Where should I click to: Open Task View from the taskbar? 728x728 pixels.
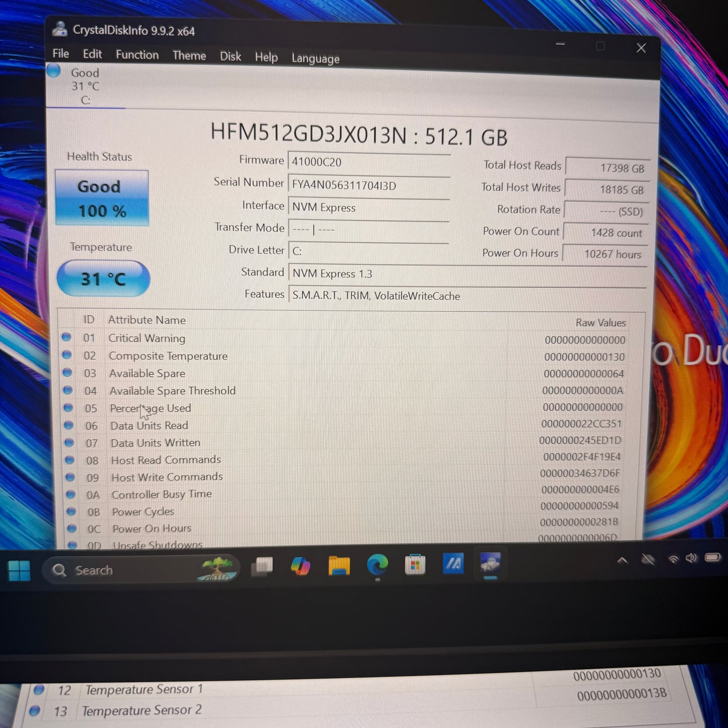262,566
